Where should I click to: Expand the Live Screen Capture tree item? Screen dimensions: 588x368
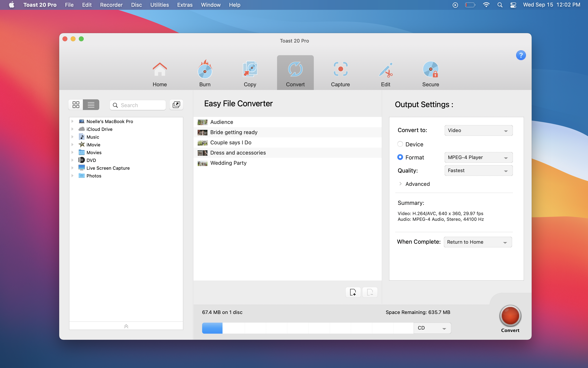[72, 168]
